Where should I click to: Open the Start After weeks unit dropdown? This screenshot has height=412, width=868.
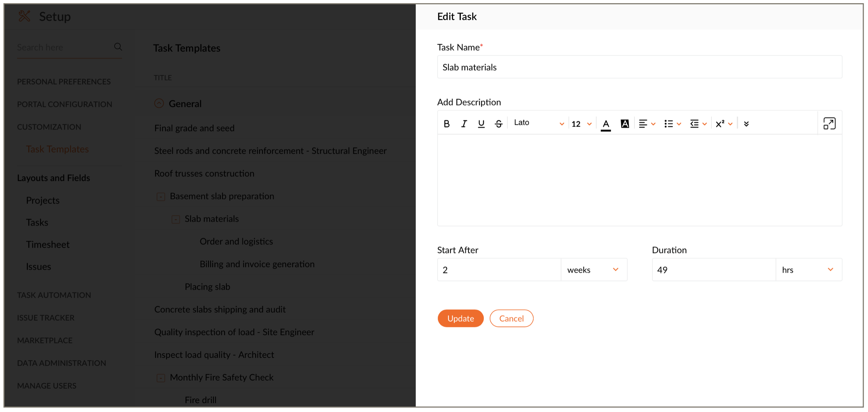(594, 270)
